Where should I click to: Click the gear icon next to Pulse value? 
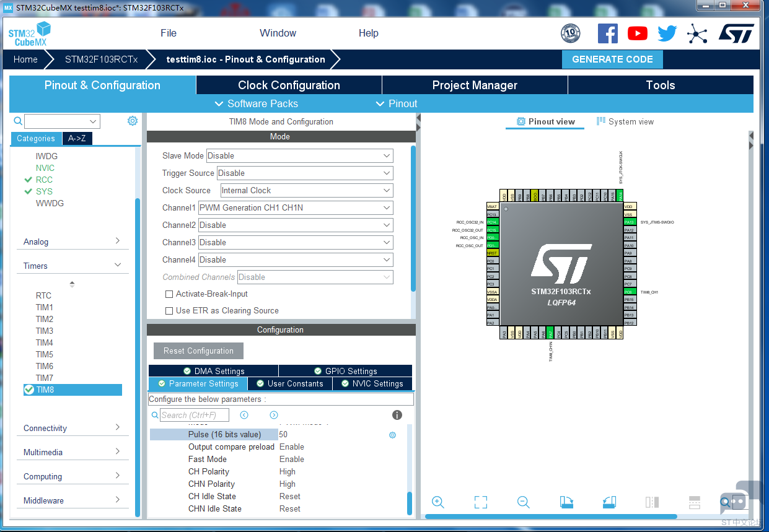coord(392,435)
